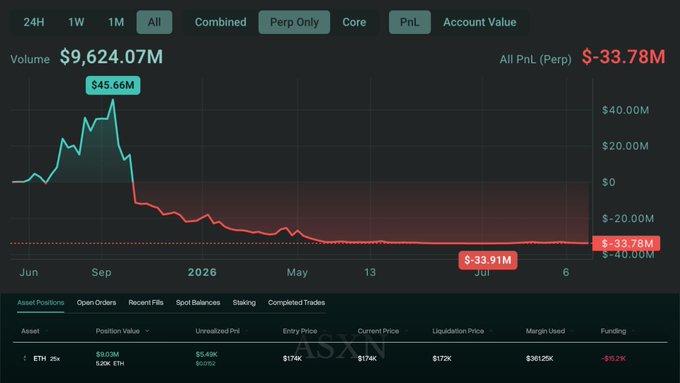
Task: Sort table by Asset column header
Action: (30, 331)
